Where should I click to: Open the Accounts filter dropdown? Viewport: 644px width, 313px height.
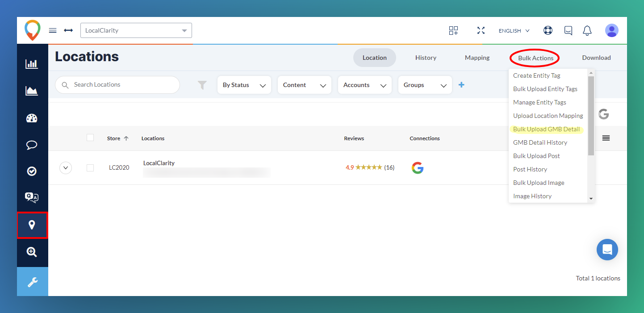click(365, 85)
